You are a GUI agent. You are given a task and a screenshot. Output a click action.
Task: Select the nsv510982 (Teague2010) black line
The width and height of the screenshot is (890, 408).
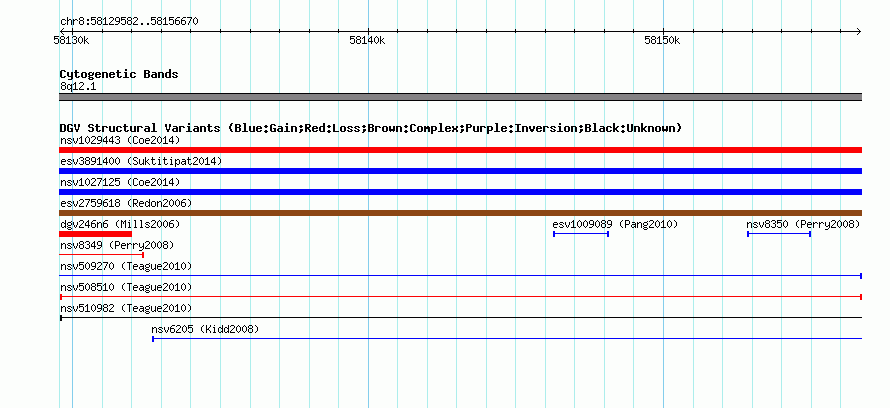460,318
